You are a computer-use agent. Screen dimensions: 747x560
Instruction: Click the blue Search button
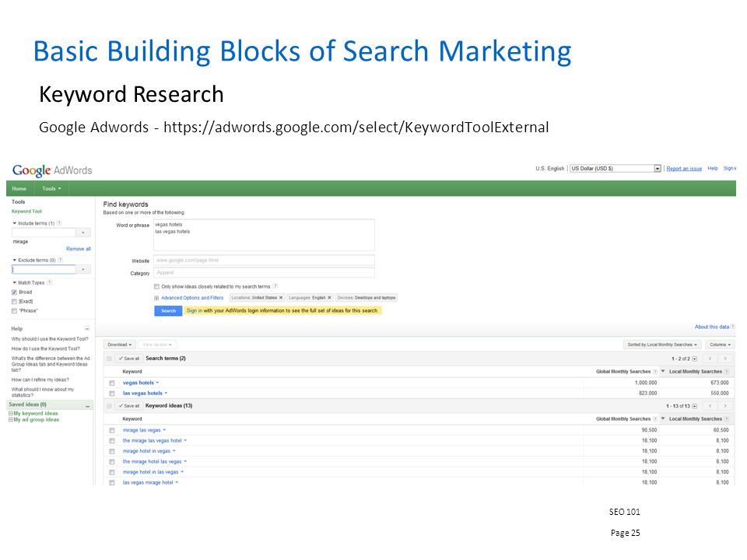pos(168,311)
